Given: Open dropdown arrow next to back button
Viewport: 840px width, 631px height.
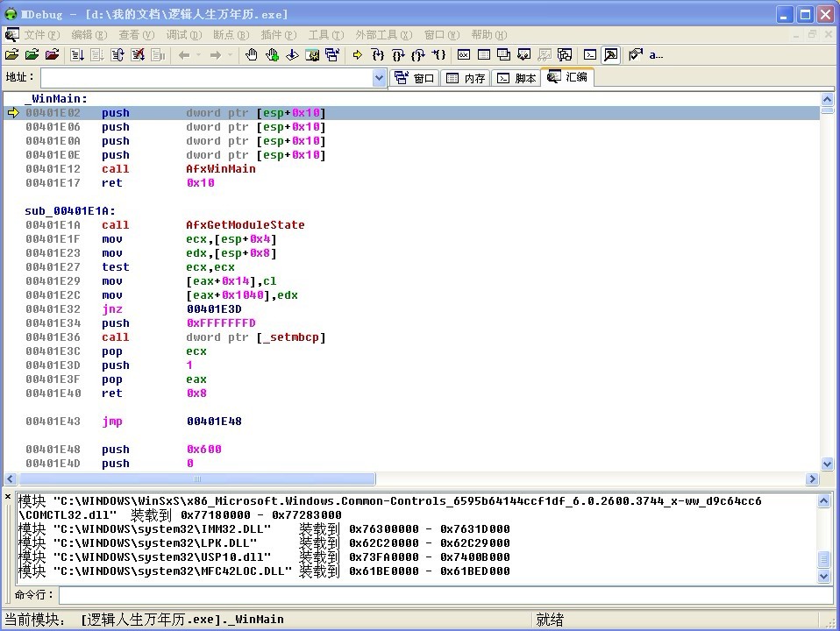Looking at the screenshot, I should pyautogui.click(x=198, y=54).
